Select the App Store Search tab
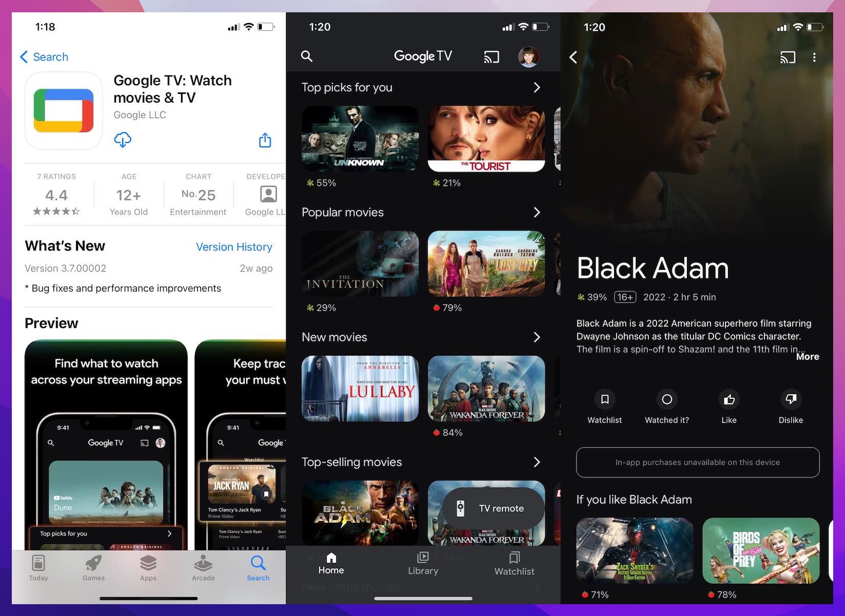Viewport: 845px width, 616px height. [x=258, y=568]
